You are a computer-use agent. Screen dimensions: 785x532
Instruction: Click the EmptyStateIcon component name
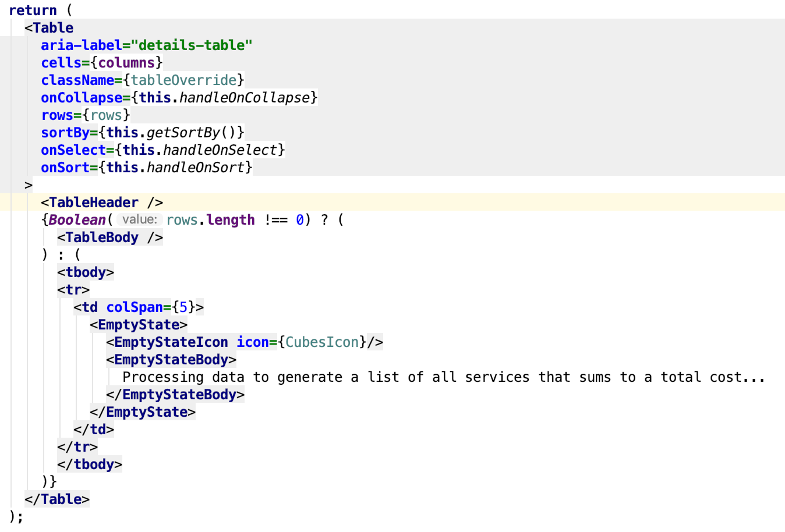[171, 342]
